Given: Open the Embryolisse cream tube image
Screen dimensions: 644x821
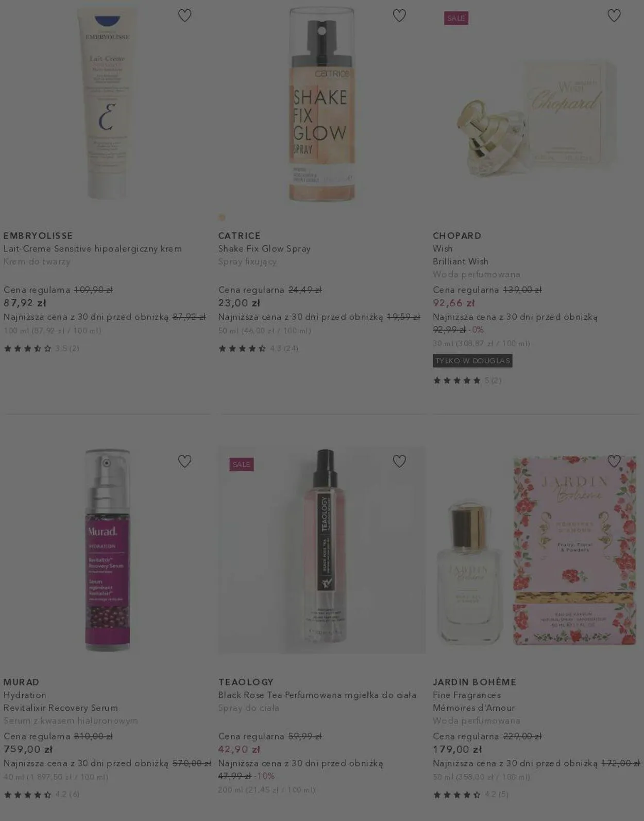Looking at the screenshot, I should tap(107, 102).
